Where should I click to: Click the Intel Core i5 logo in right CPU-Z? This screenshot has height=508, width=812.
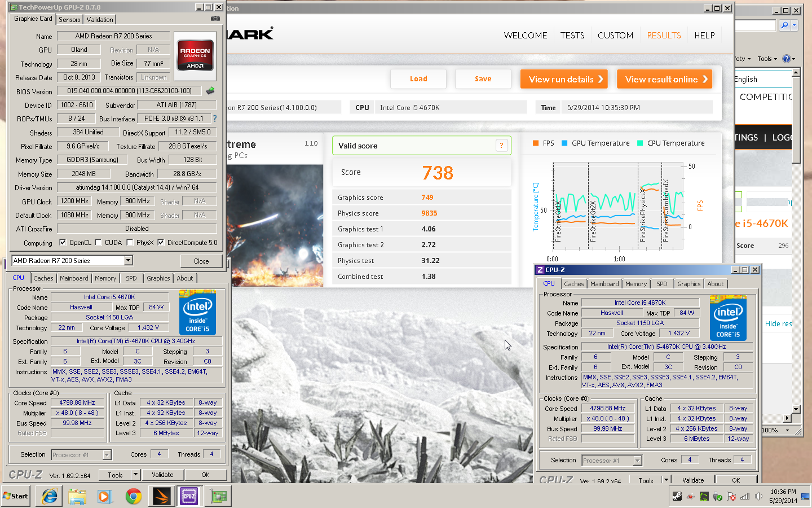[x=728, y=318]
